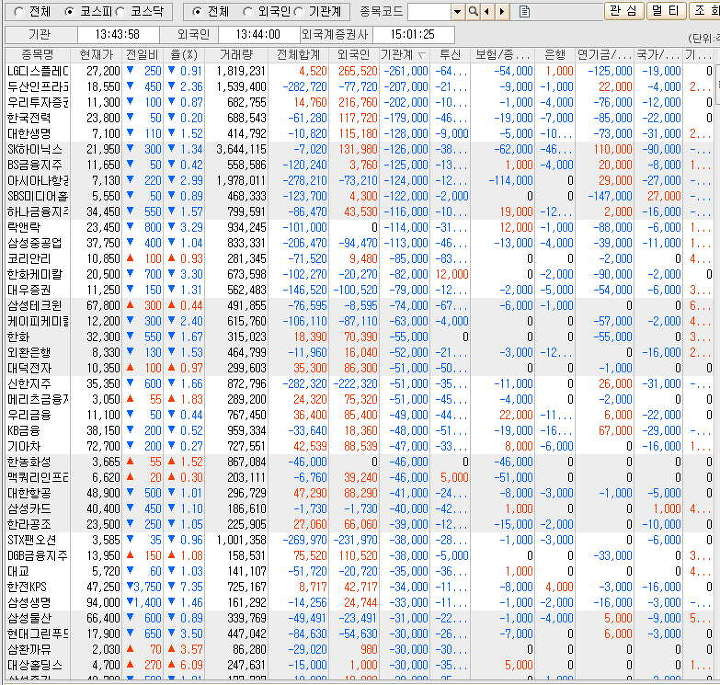Select the 기아차 row name
The width and height of the screenshot is (720, 685).
(24, 446)
